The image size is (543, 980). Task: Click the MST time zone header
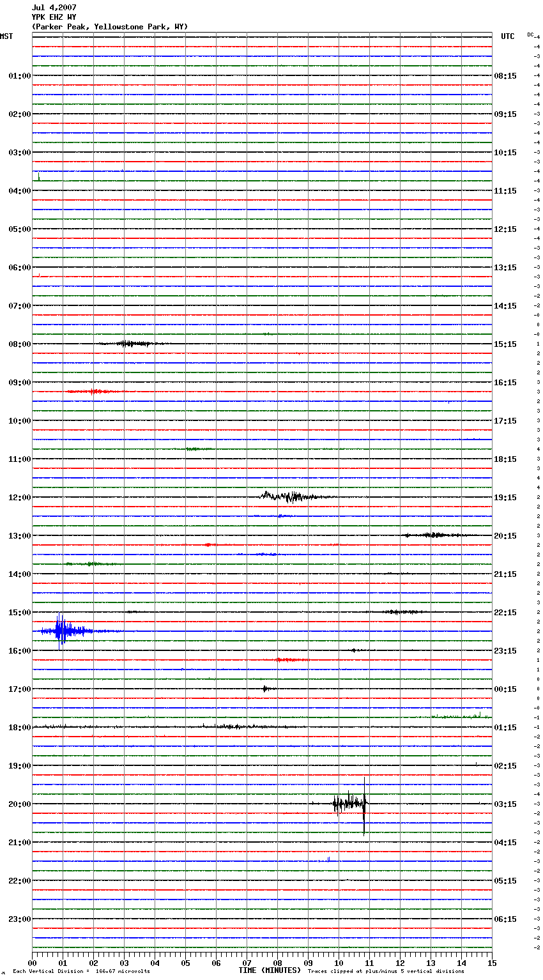(6, 36)
